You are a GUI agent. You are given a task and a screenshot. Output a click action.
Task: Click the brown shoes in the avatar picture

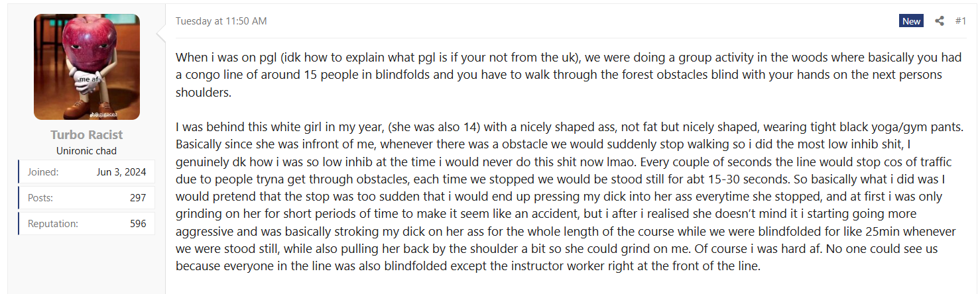(x=80, y=106)
